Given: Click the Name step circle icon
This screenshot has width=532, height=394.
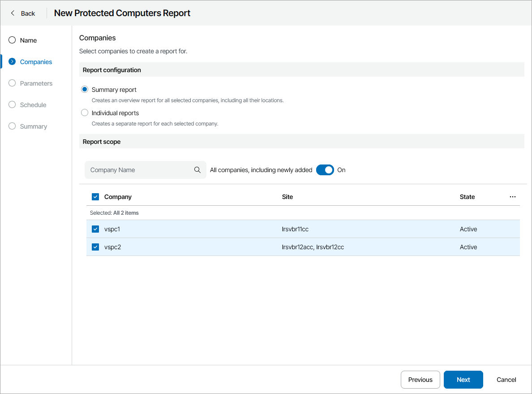Looking at the screenshot, I should click(x=12, y=40).
